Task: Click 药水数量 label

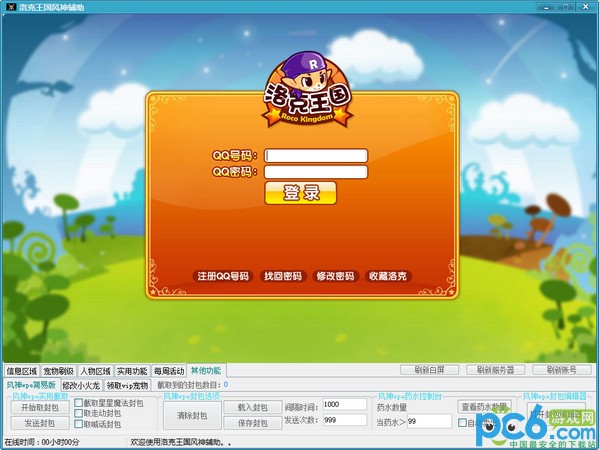Action: coord(392,408)
